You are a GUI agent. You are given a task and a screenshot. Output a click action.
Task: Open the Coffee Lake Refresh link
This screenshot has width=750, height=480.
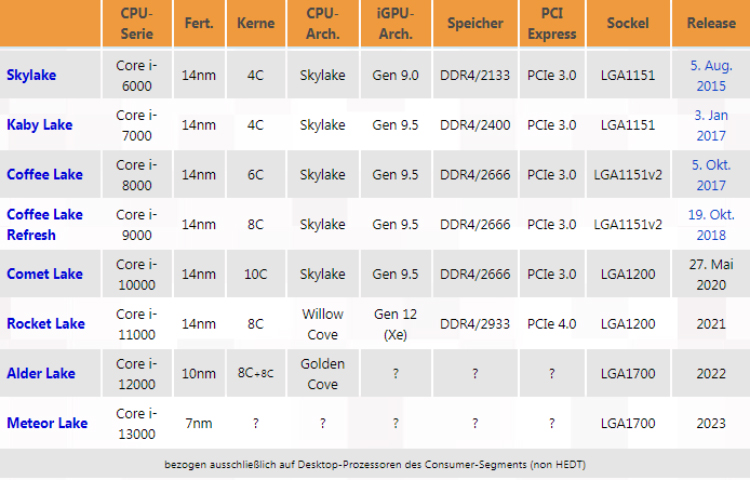(x=44, y=224)
